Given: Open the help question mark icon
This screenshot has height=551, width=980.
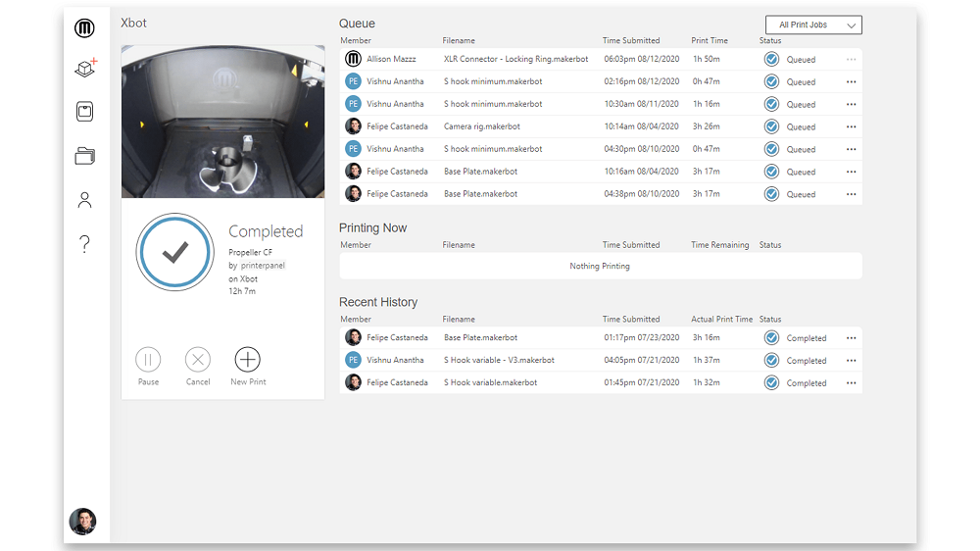Looking at the screenshot, I should (x=84, y=243).
